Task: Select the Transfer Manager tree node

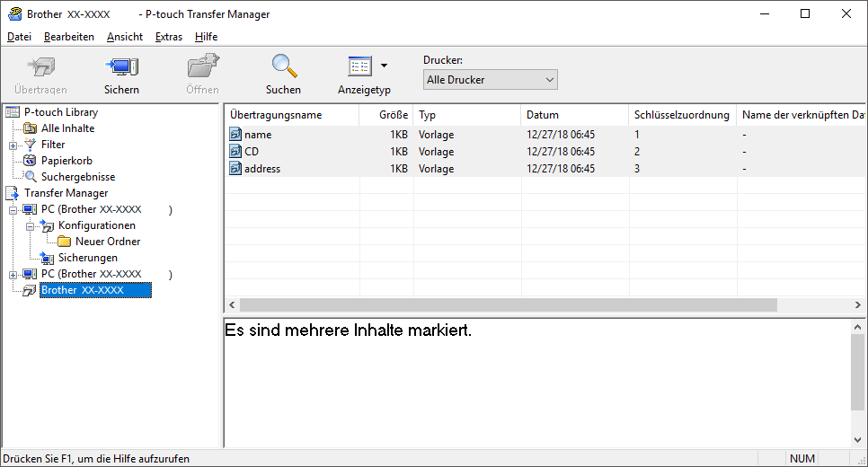Action: point(66,193)
